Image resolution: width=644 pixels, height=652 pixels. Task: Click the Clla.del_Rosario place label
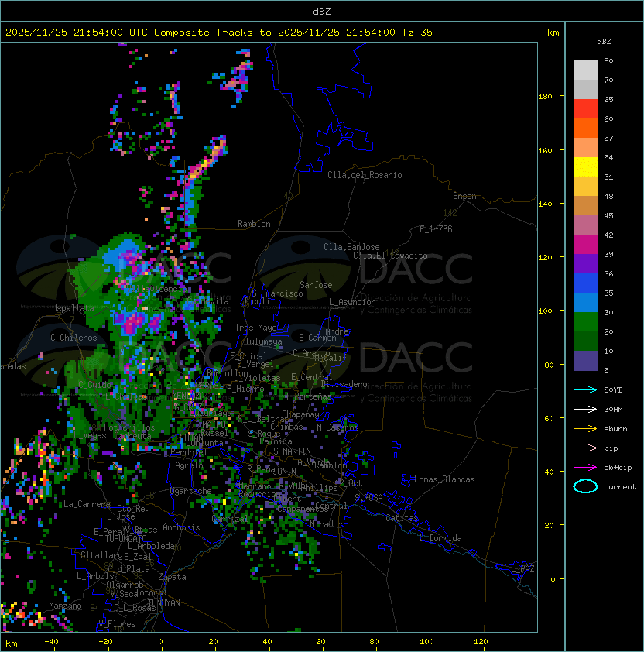[x=365, y=175]
